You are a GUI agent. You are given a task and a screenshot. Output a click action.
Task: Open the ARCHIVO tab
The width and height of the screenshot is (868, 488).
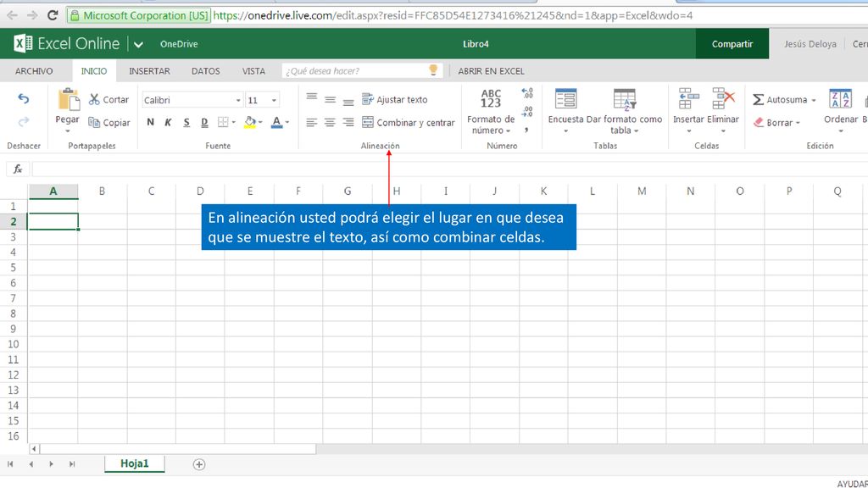[x=34, y=71]
